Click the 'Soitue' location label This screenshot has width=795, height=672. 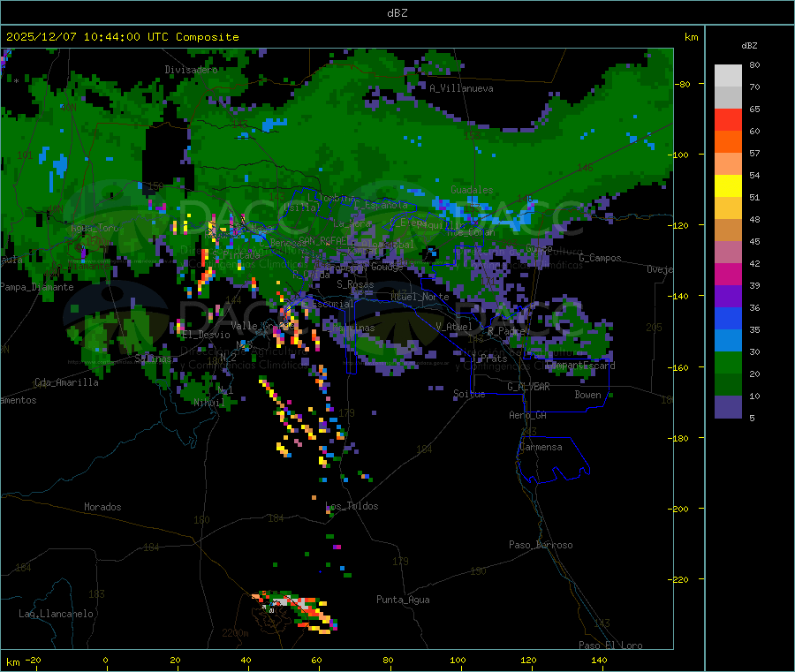(x=469, y=394)
